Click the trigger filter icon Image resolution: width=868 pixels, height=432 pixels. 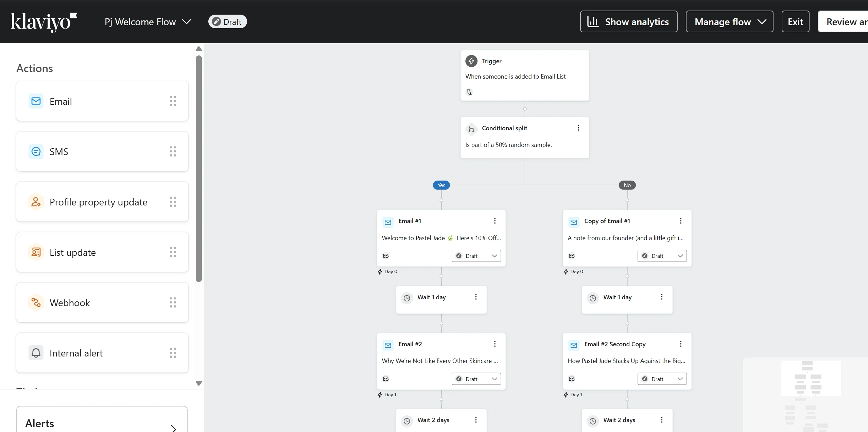[x=469, y=92]
